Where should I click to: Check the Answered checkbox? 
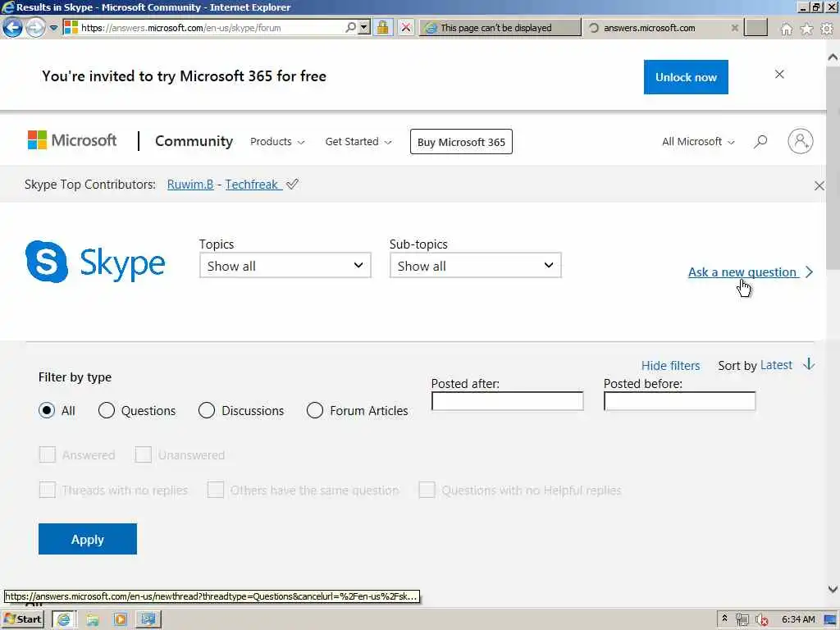pos(47,454)
